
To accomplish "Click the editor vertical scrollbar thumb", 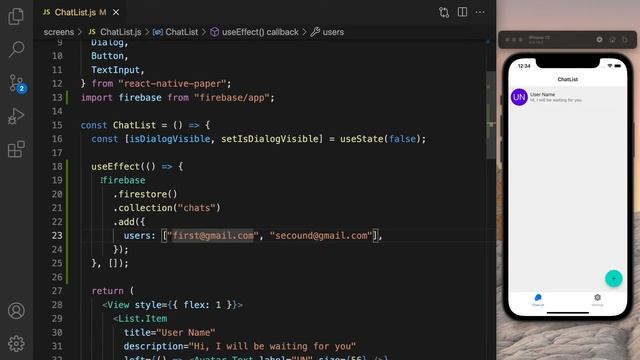I will (x=491, y=115).
